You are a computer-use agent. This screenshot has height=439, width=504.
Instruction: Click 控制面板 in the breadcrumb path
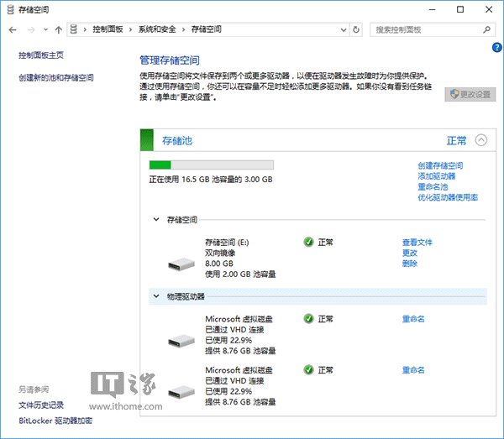108,29
